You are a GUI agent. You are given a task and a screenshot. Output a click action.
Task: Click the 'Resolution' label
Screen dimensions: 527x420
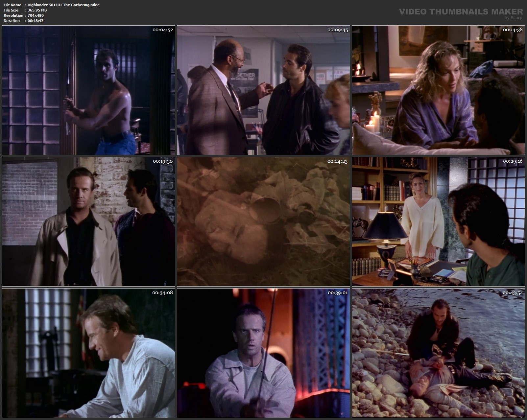tap(13, 15)
